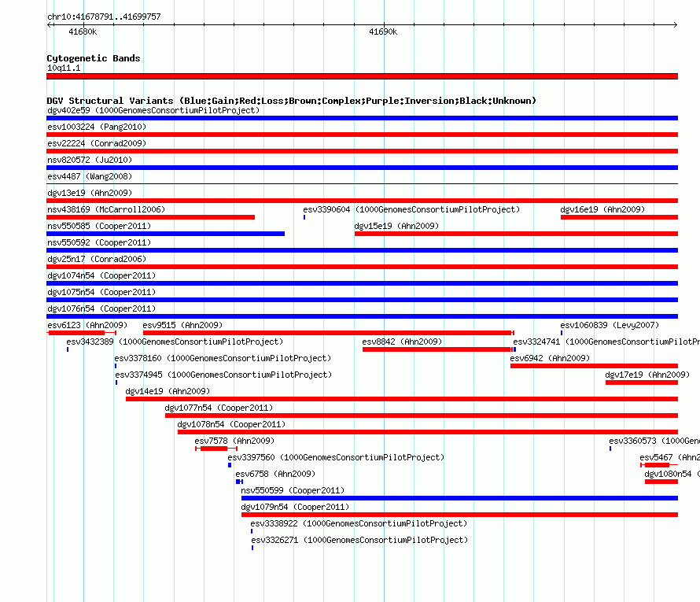
Task: Click the nsv438169 red loss bar
Action: pyautogui.click(x=150, y=217)
